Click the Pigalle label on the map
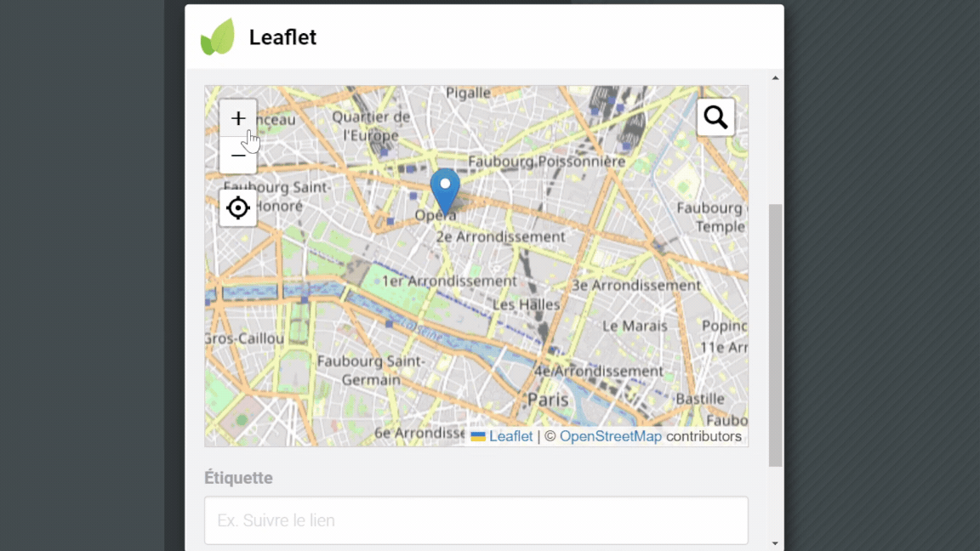The height and width of the screenshot is (551, 980). [469, 93]
